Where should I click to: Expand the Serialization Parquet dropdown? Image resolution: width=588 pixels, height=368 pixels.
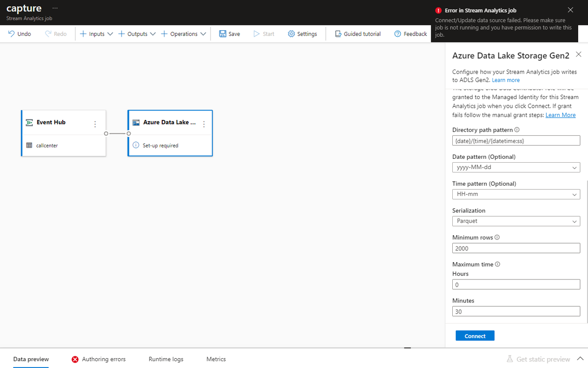[516, 221]
